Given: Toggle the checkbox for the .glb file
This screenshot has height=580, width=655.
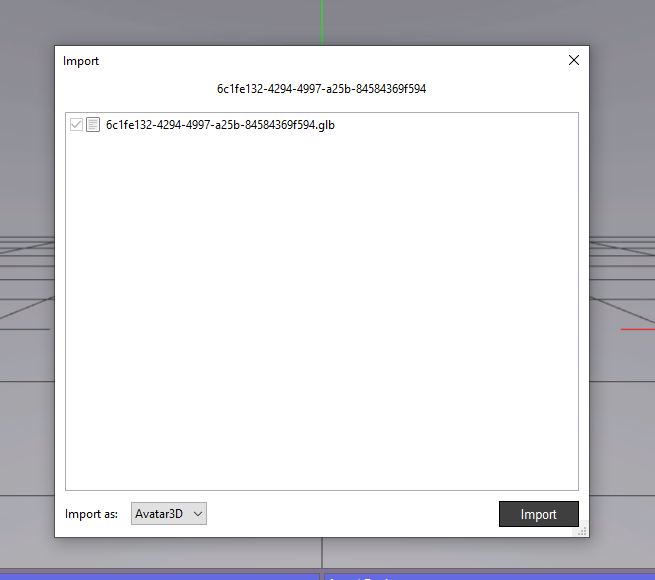Looking at the screenshot, I should pos(76,125).
